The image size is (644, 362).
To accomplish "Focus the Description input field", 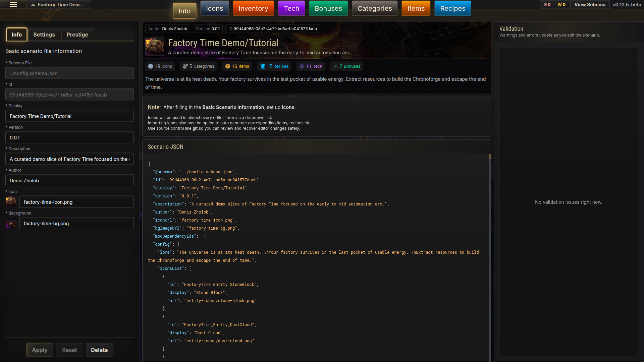I will coord(69,159).
